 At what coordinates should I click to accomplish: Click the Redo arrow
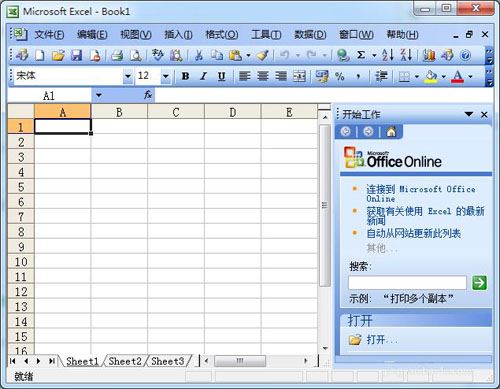311,55
